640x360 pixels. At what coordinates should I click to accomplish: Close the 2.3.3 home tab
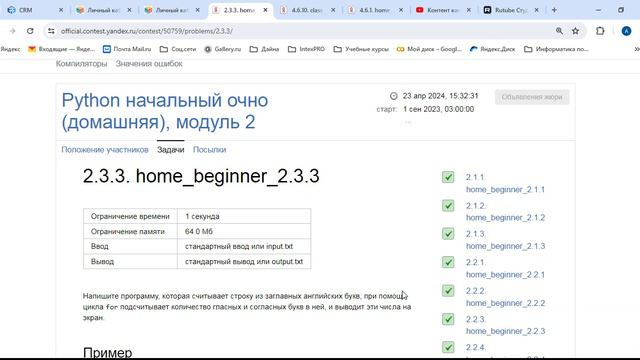[x=265, y=10]
